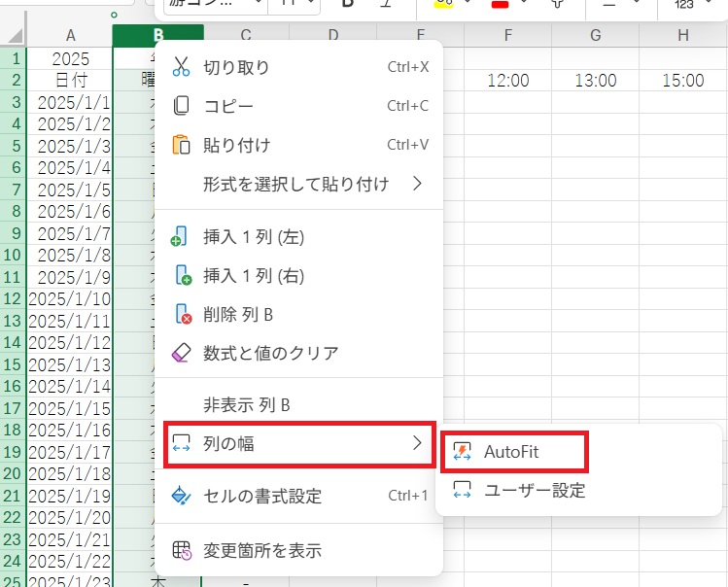Click the show changes table icon
728x587 pixels.
182,551
